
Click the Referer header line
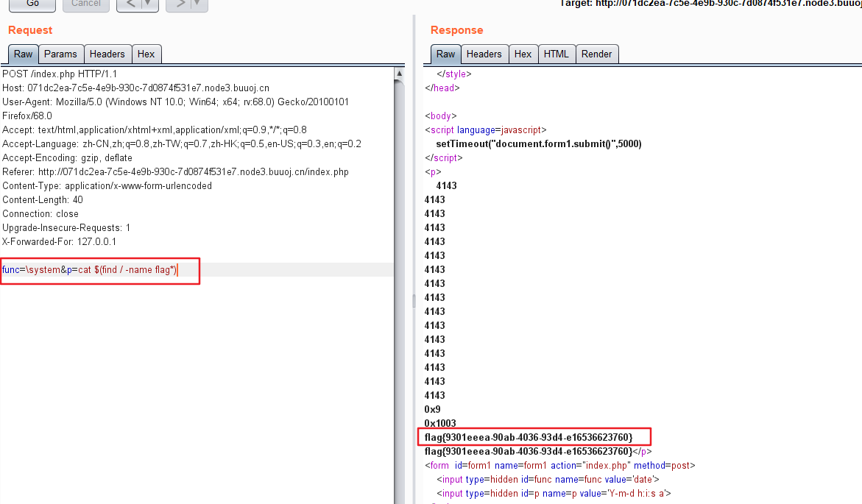point(175,172)
